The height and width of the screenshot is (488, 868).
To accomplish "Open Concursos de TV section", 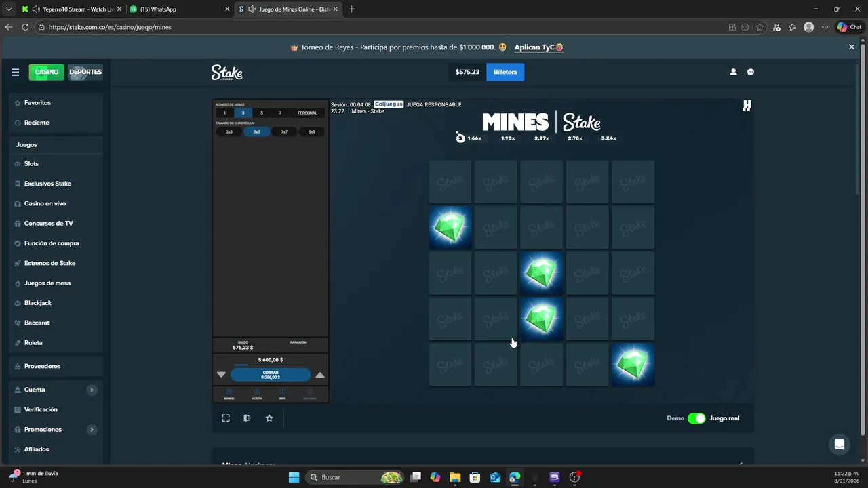I will pos(56,224).
